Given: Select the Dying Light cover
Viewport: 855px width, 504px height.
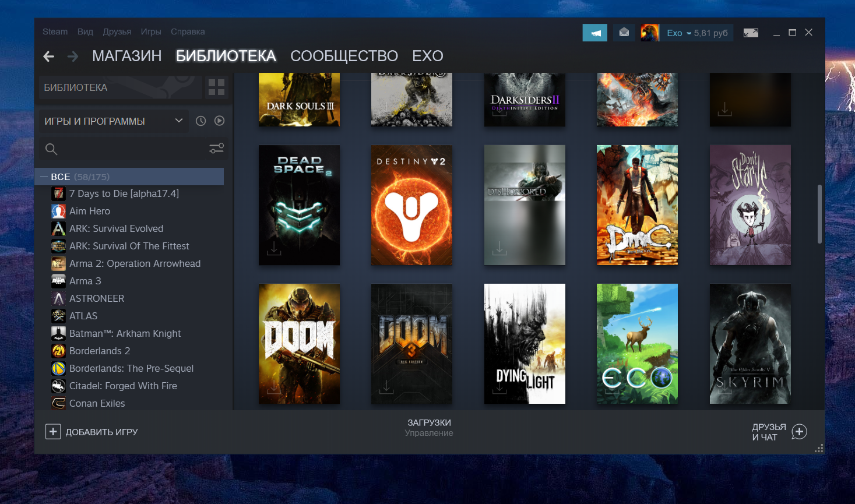Looking at the screenshot, I should (525, 344).
